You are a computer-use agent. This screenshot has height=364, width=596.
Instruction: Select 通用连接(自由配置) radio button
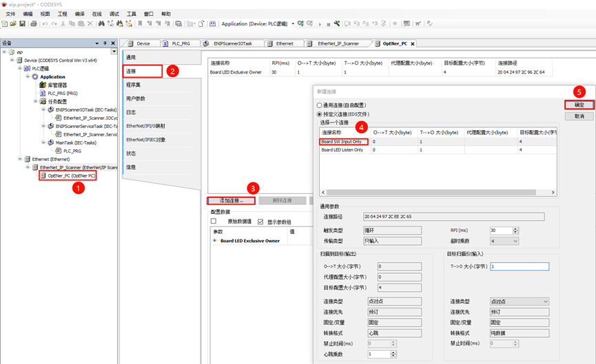tap(320, 105)
